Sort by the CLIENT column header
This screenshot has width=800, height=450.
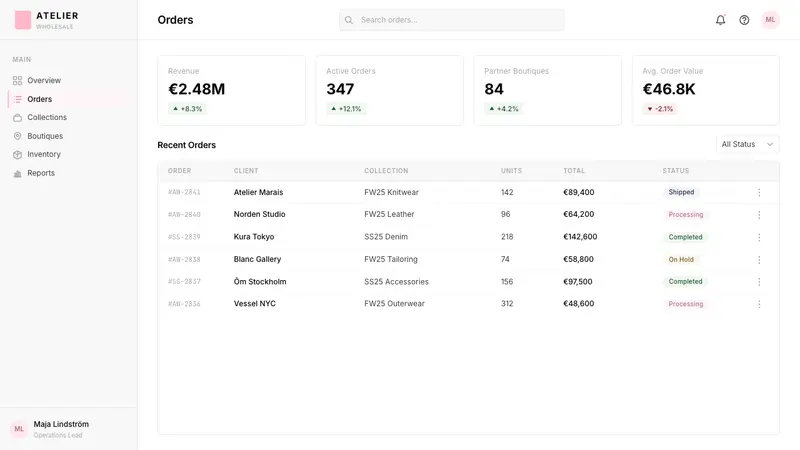(x=246, y=171)
